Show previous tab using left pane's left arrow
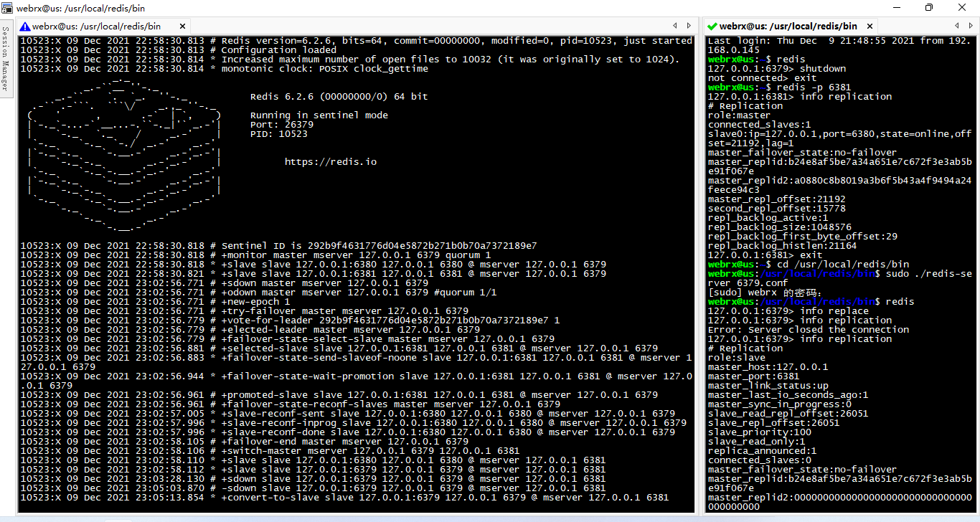Image resolution: width=980 pixels, height=522 pixels. (x=674, y=26)
